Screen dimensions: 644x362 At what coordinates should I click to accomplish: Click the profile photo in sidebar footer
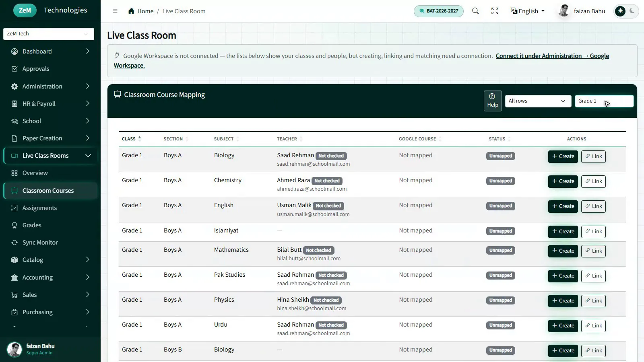14,349
